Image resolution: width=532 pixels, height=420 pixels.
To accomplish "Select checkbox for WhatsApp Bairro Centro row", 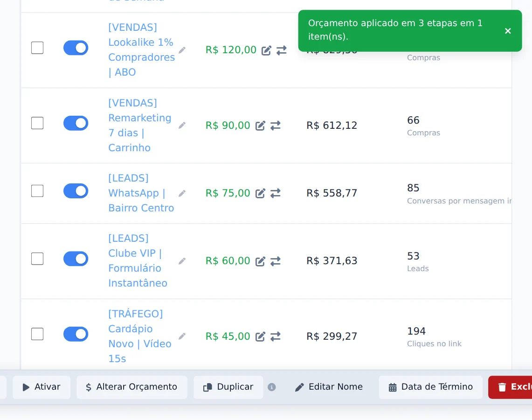I will point(37,191).
